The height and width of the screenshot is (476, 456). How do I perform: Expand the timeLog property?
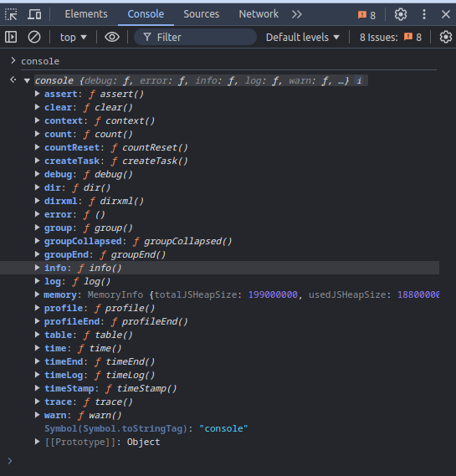[38, 375]
